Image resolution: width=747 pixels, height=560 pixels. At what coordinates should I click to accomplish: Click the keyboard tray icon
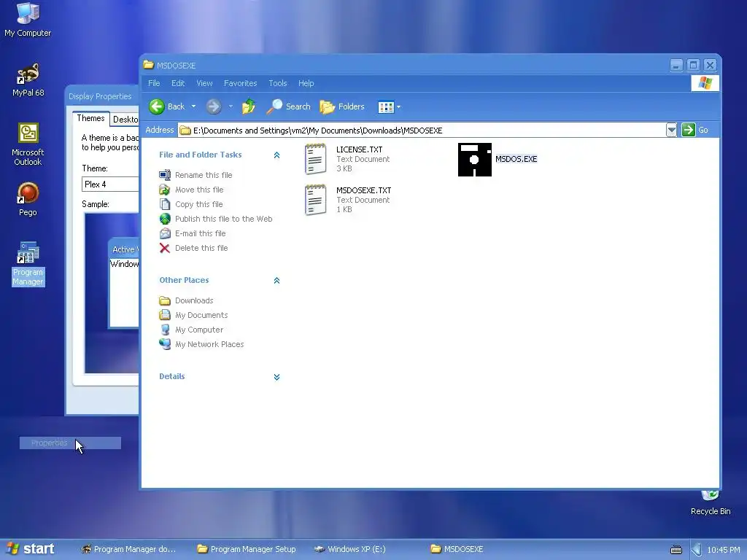(676, 550)
